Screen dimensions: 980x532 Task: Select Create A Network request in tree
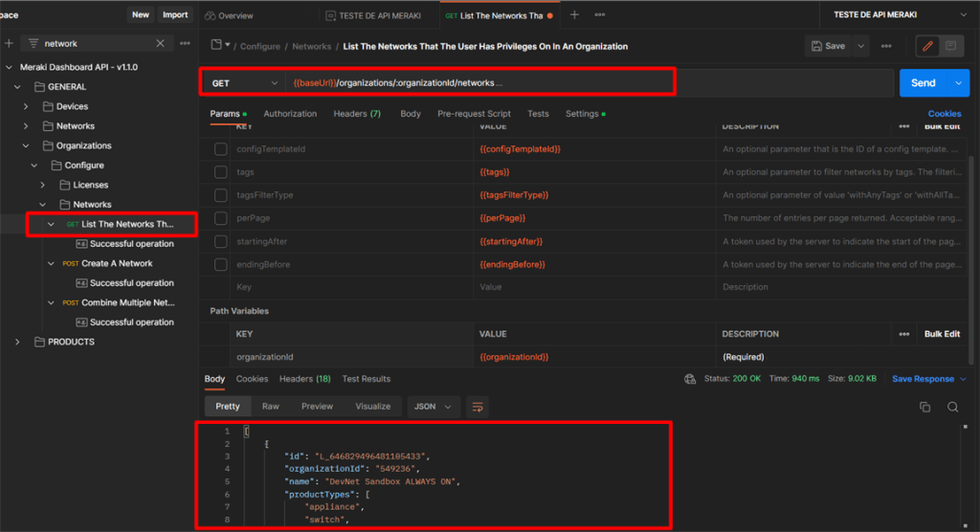117,263
